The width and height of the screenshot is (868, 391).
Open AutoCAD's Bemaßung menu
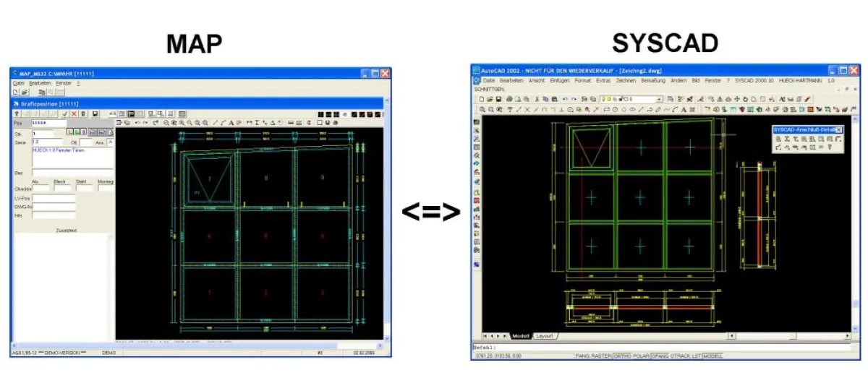[653, 80]
